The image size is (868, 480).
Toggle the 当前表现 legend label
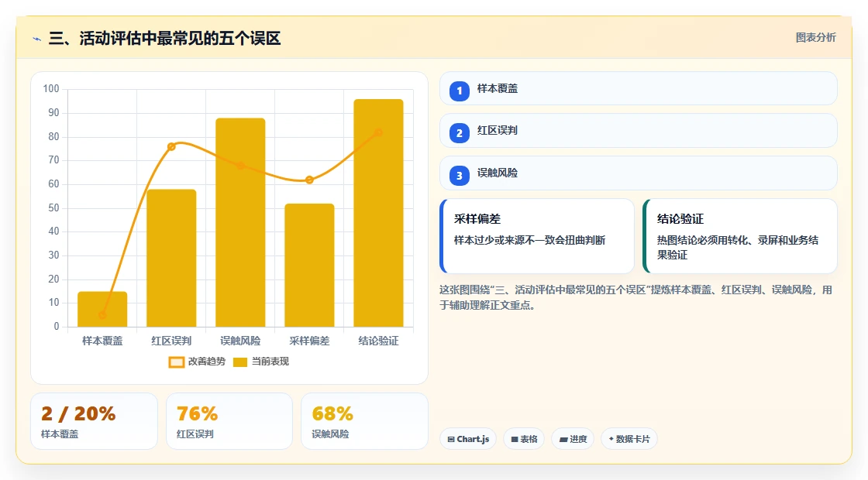click(270, 362)
